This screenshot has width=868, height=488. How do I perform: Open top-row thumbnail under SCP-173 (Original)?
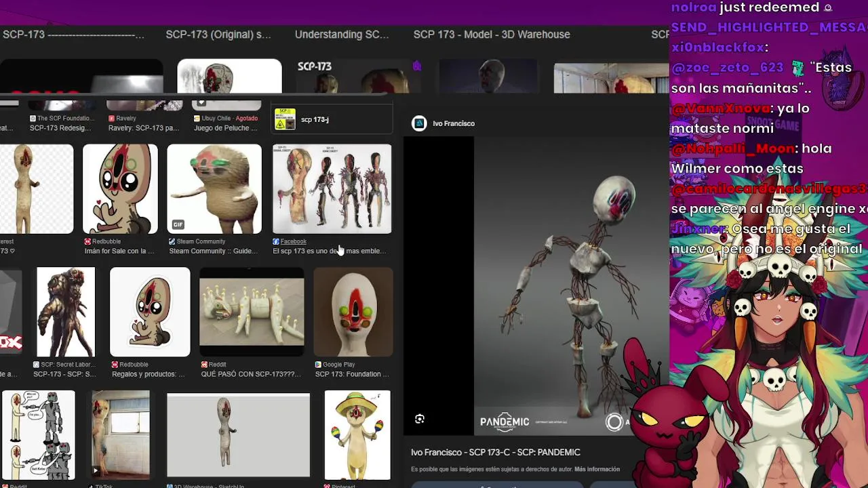[229, 76]
